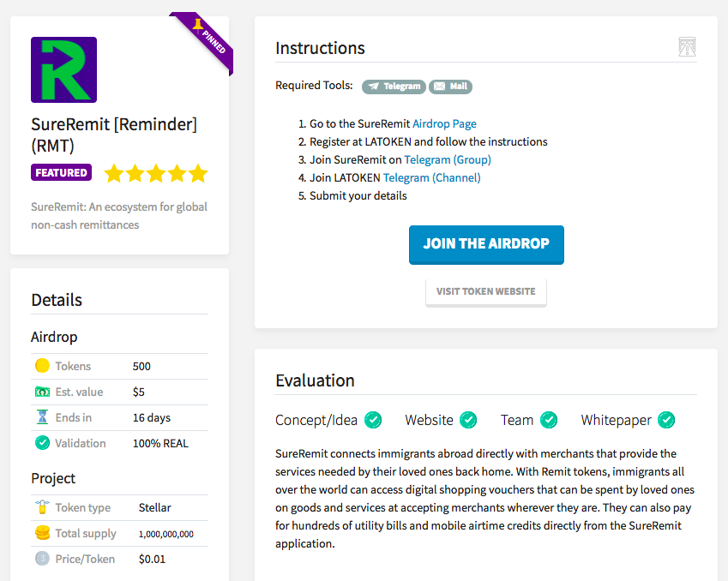The width and height of the screenshot is (728, 581).
Task: Click the Whitepaper green checkmark
Action: point(666,420)
